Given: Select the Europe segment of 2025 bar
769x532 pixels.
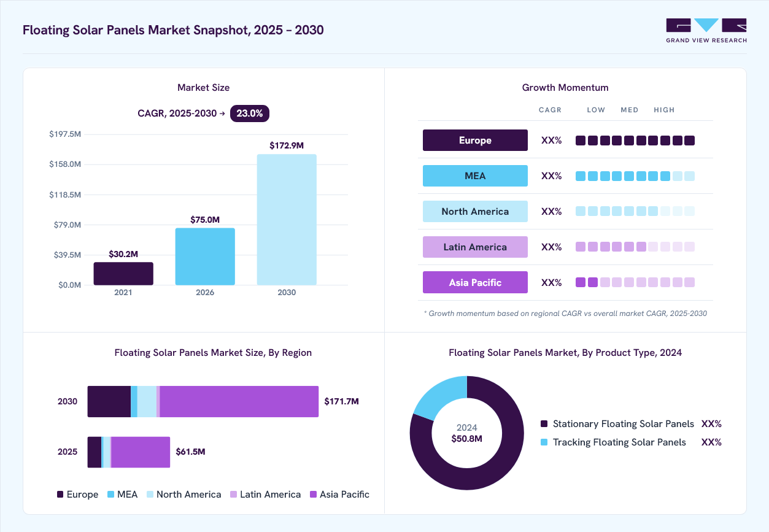Looking at the screenshot, I should 95,452.
